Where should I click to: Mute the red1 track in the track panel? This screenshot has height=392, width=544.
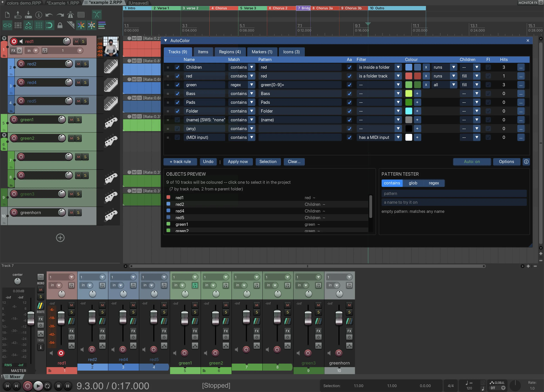[76, 42]
